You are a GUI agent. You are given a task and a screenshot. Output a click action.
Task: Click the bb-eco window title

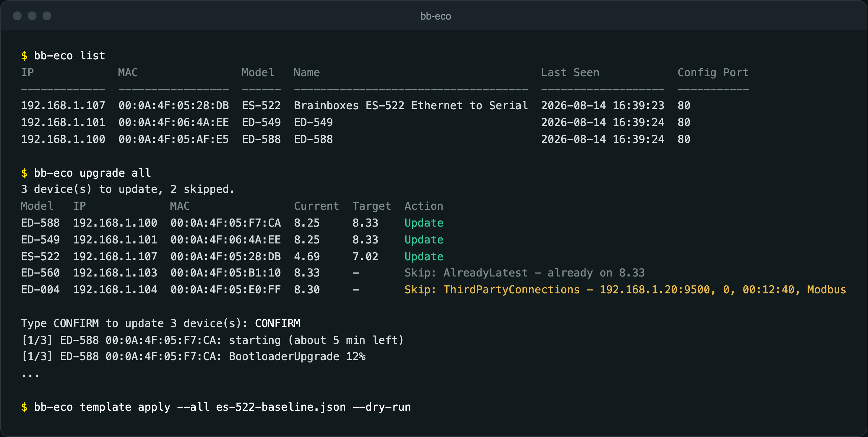[x=435, y=16]
